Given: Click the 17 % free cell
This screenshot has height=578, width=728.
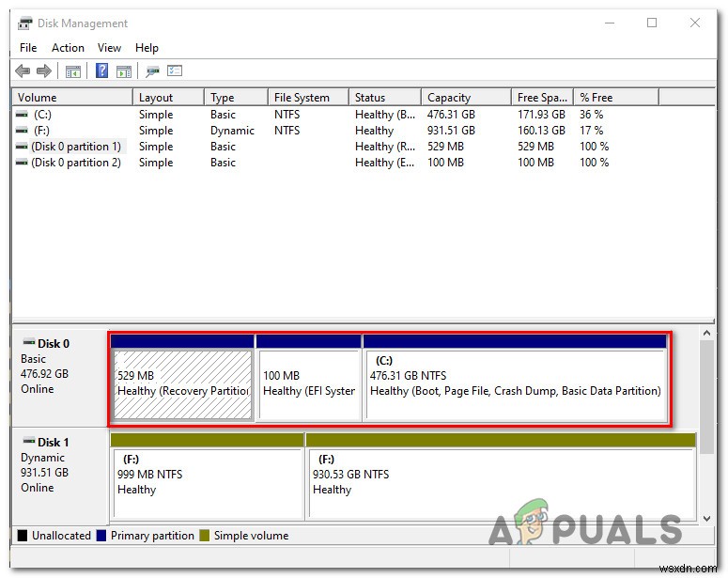Looking at the screenshot, I should pyautogui.click(x=591, y=131).
